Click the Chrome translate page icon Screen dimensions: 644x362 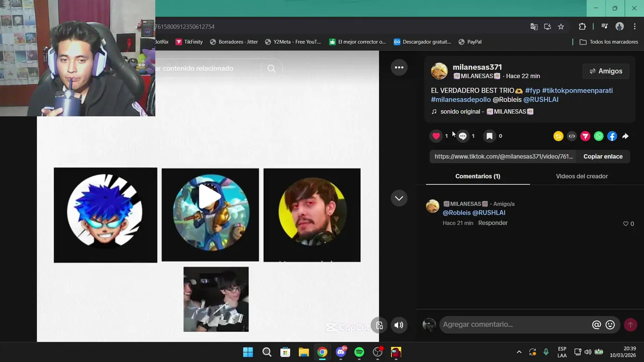pyautogui.click(x=534, y=27)
